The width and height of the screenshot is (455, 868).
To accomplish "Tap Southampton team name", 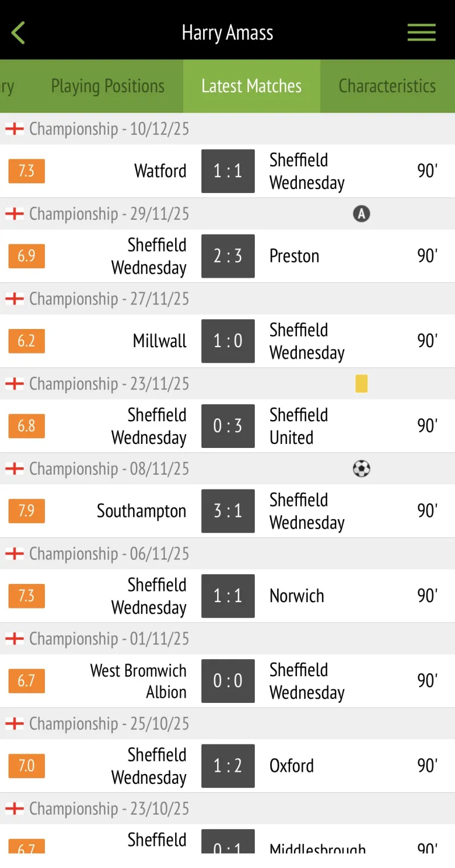I will coord(142,511).
